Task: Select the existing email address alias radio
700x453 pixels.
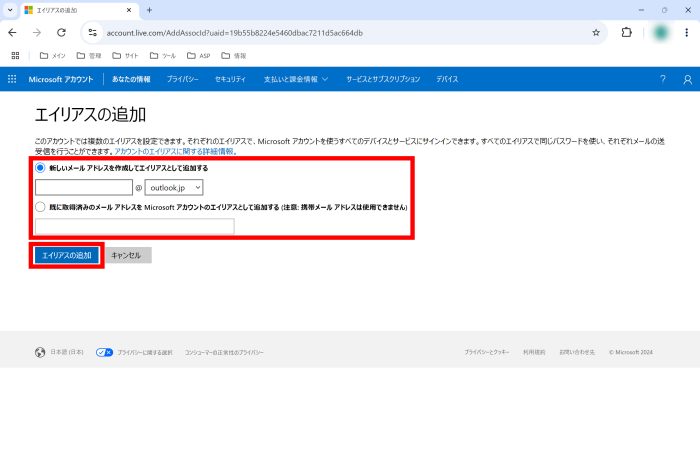Action: (x=41, y=207)
